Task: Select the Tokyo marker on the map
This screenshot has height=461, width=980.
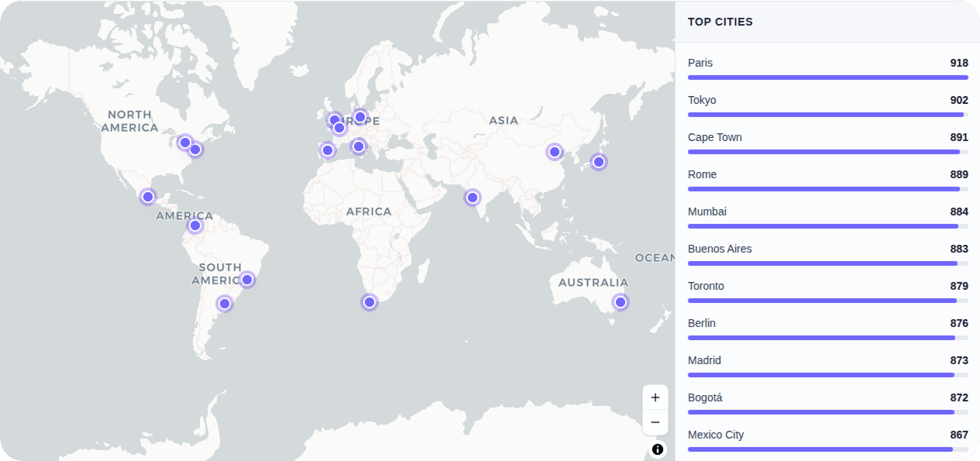Action: [598, 162]
